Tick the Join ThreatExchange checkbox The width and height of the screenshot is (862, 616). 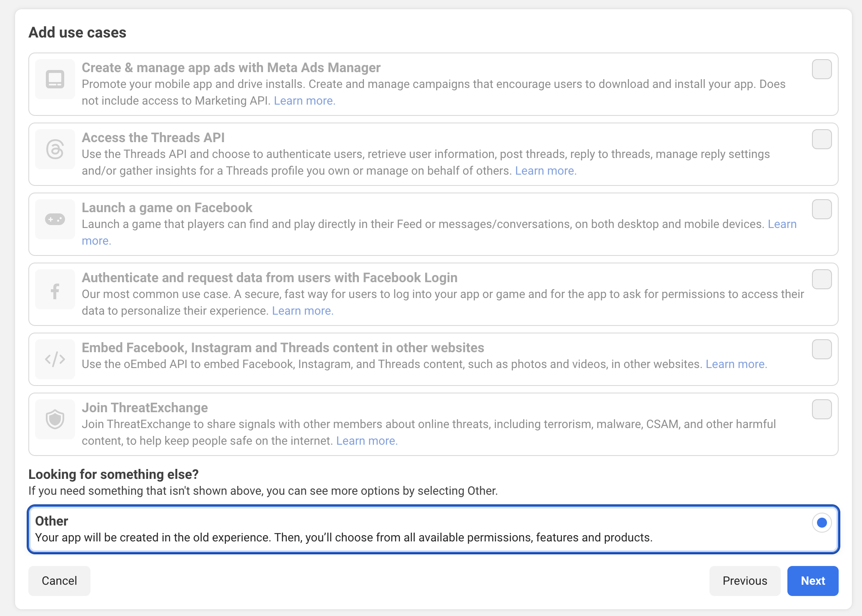click(822, 409)
